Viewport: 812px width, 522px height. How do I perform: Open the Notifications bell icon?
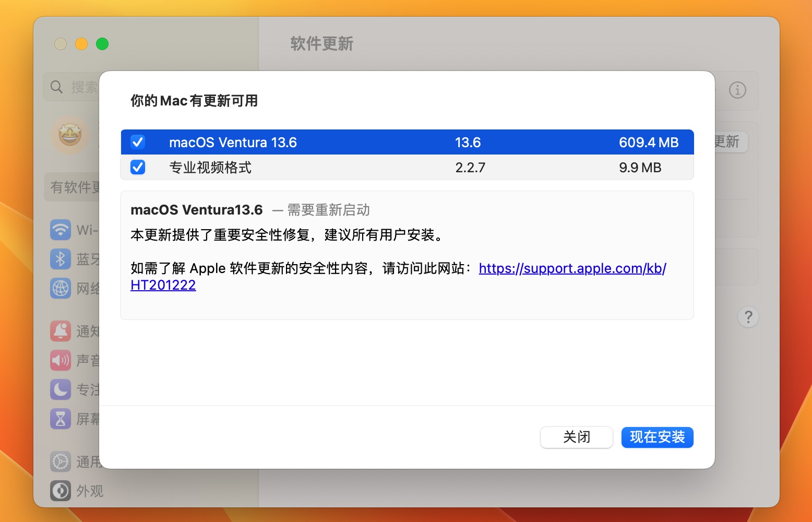pos(61,331)
